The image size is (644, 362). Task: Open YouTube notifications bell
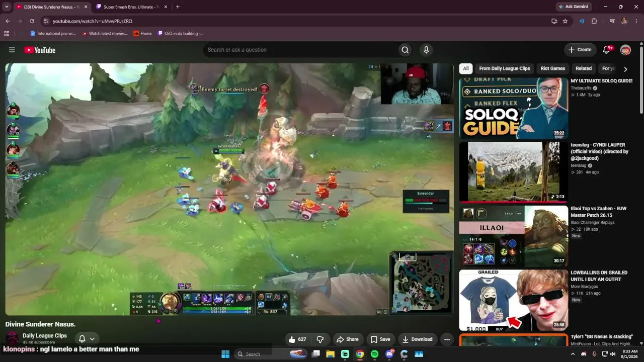(x=607, y=50)
